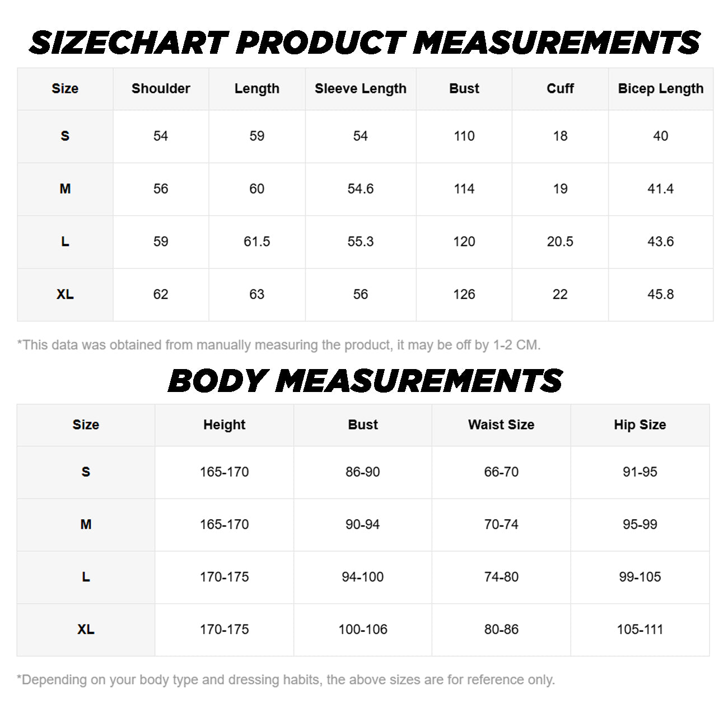The height and width of the screenshot is (728, 728).
Task: Select the Hip Size column header
Action: pyautogui.click(x=640, y=424)
